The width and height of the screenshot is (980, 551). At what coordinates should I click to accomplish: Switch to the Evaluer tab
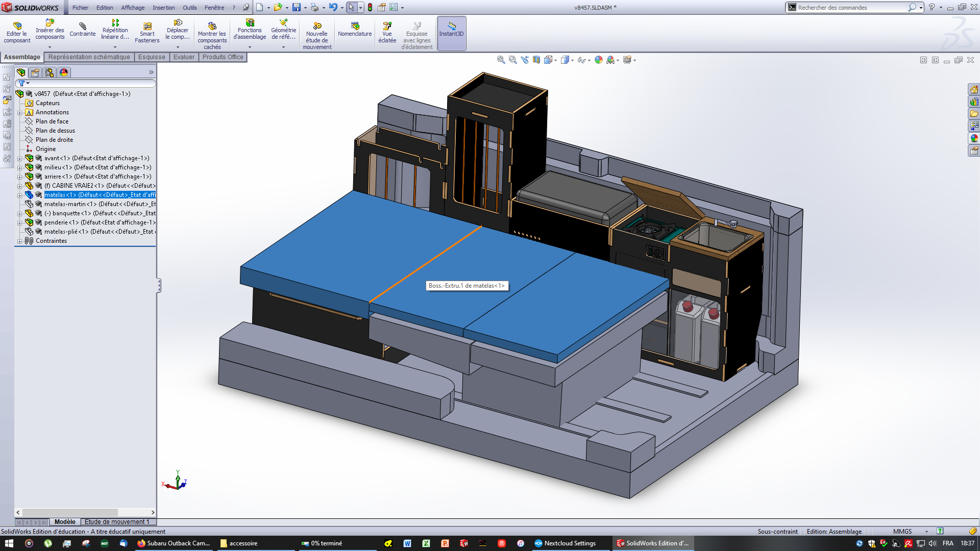pos(183,57)
